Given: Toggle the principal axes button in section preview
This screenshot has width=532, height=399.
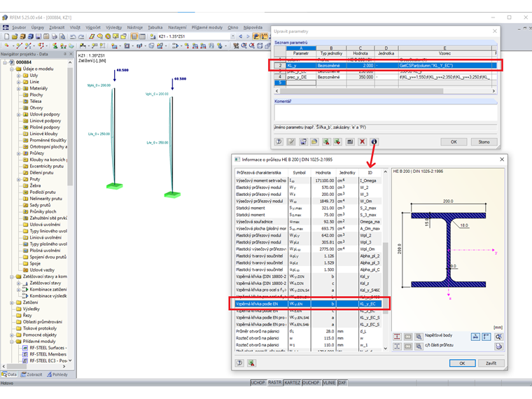Looking at the screenshot, I should (x=486, y=337).
